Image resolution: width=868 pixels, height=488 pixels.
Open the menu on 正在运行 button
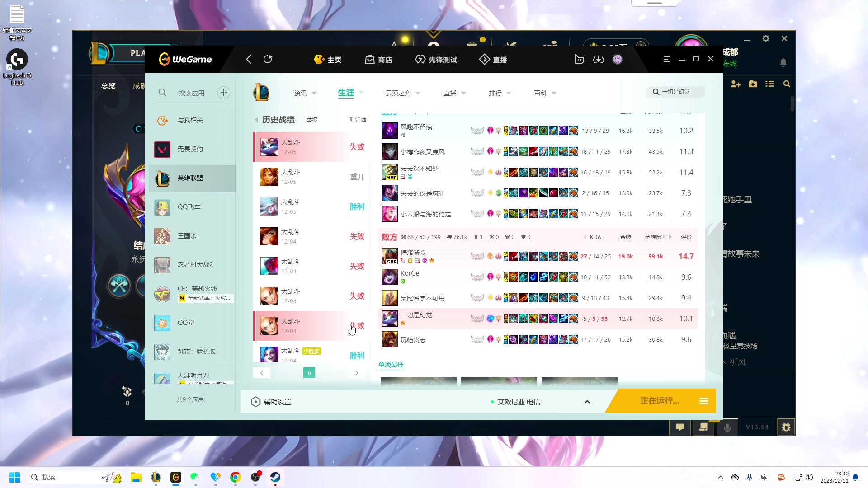point(704,401)
